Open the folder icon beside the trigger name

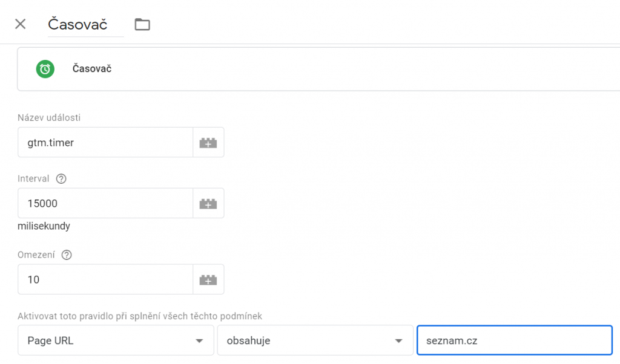(x=142, y=24)
